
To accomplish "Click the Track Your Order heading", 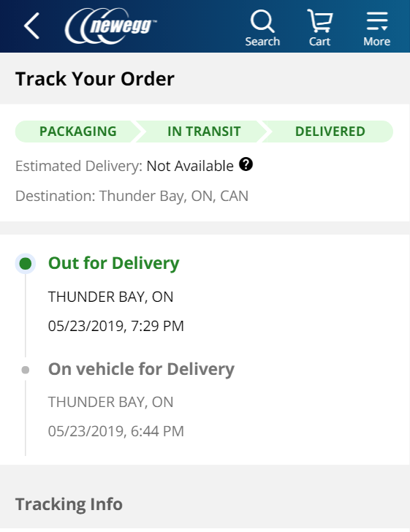I will [x=95, y=79].
